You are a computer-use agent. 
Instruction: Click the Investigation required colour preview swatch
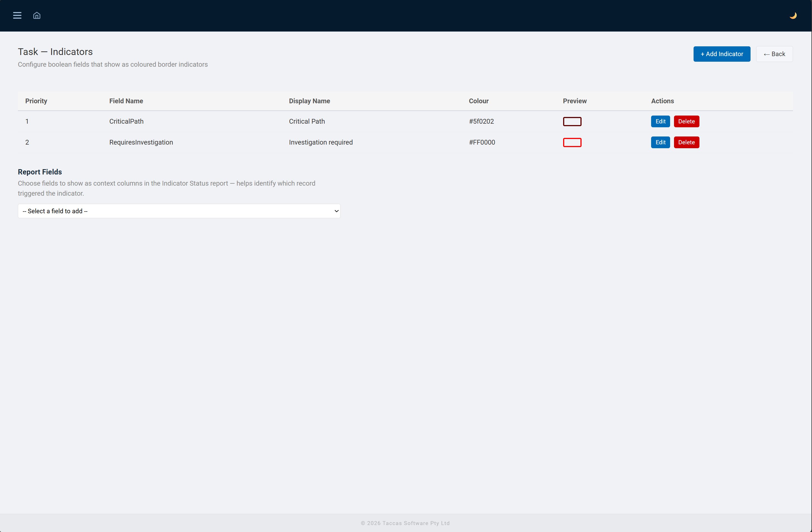pyautogui.click(x=572, y=142)
